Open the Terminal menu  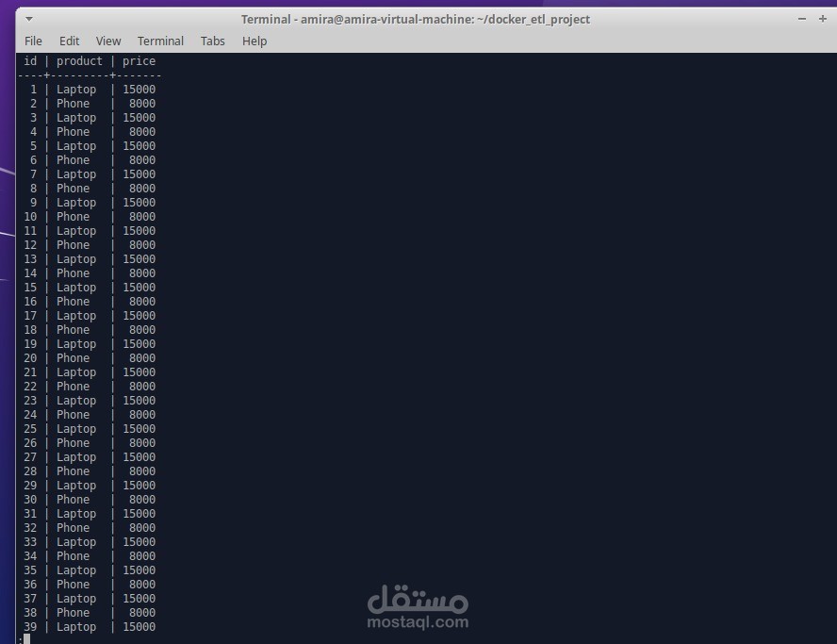click(x=160, y=41)
